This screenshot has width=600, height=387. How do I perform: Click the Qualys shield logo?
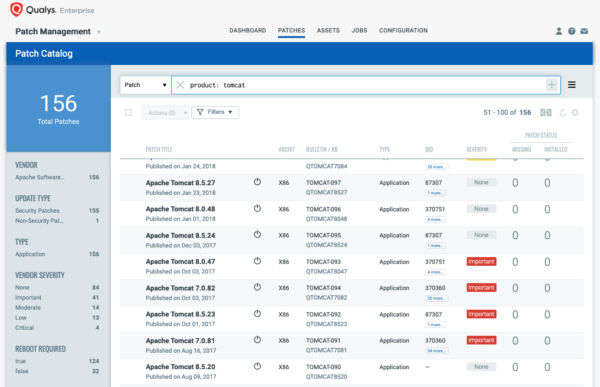(16, 9)
